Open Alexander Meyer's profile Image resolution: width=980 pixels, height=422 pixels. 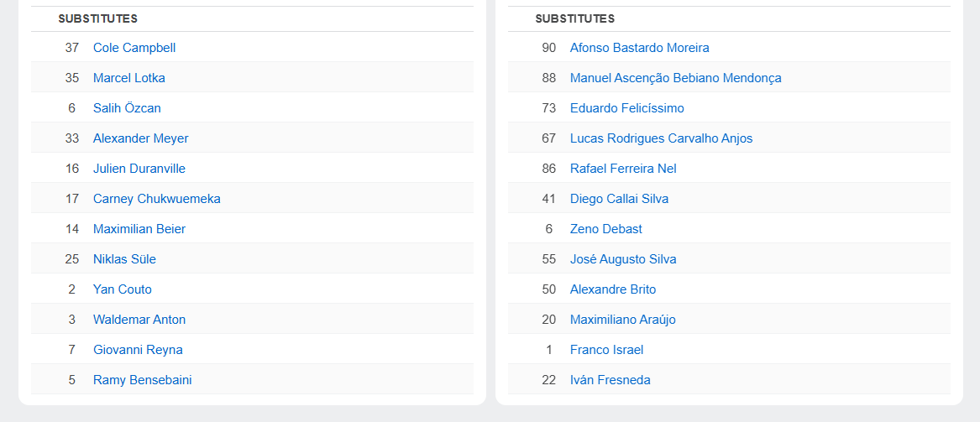(140, 138)
